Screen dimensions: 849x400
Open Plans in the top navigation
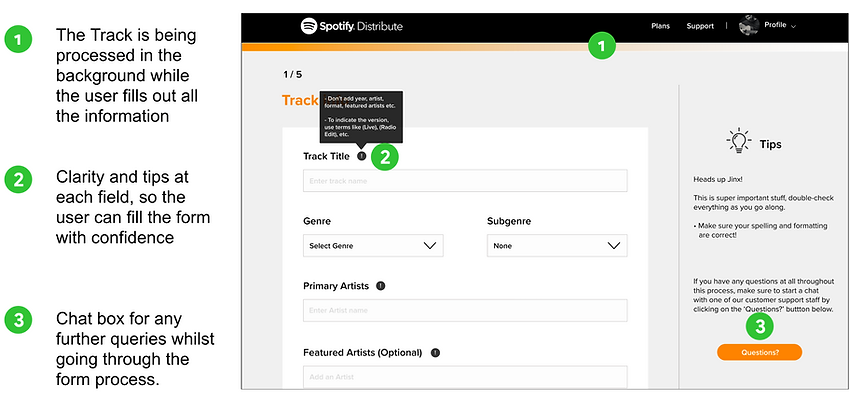(661, 26)
